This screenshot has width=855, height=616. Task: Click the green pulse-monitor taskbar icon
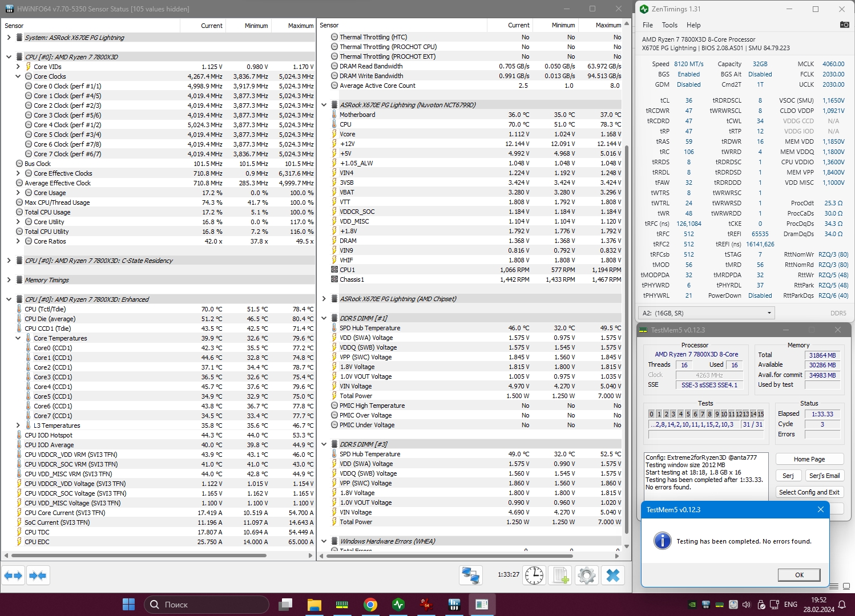pyautogui.click(x=398, y=604)
